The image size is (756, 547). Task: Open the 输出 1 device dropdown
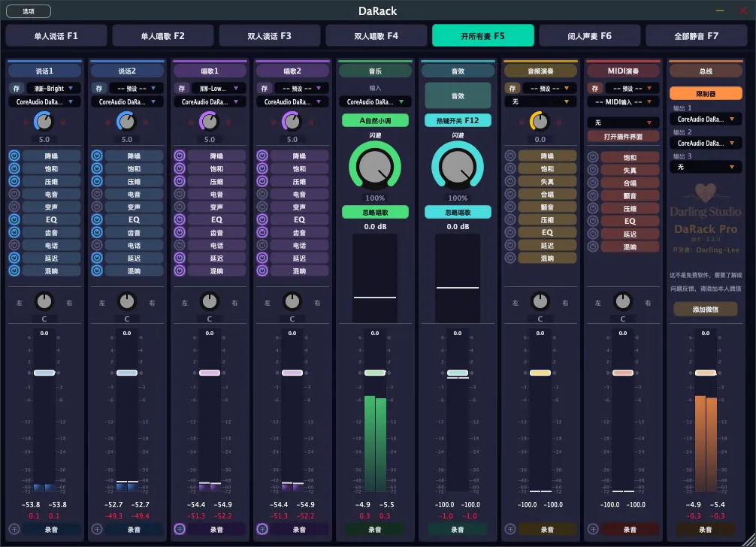tap(706, 119)
